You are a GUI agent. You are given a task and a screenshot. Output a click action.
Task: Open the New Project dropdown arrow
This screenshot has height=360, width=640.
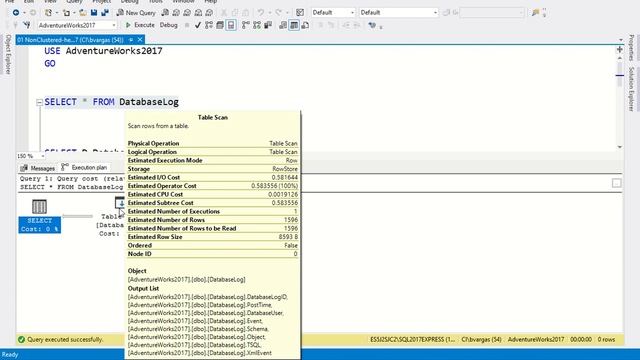57,13
